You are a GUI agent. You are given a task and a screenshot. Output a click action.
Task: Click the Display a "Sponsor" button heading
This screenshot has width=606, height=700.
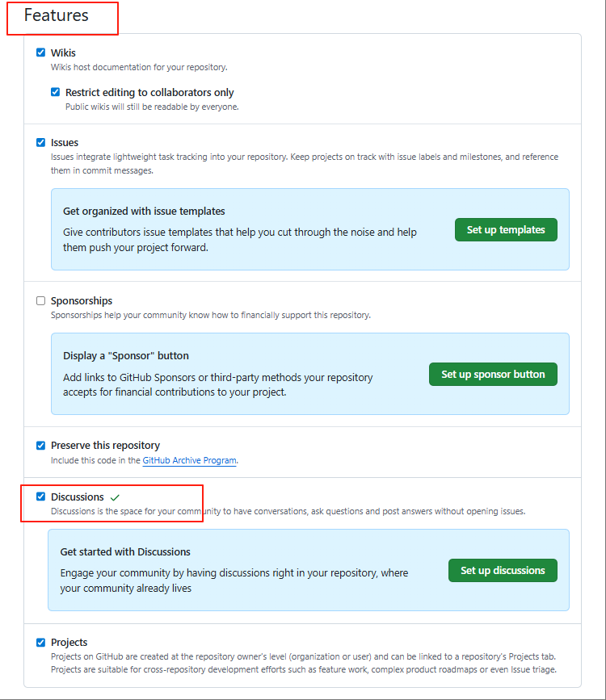tap(126, 355)
